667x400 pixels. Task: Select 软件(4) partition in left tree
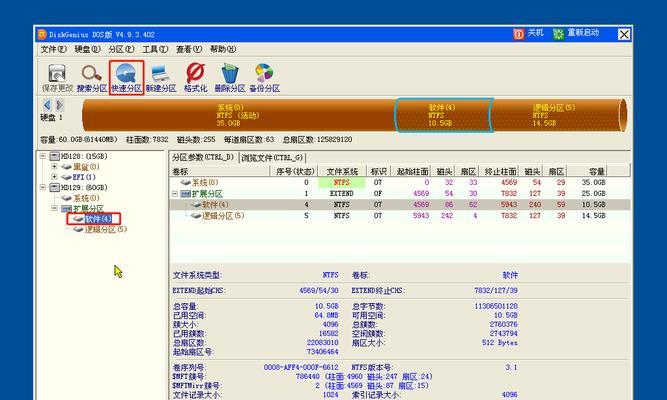pyautogui.click(x=98, y=219)
